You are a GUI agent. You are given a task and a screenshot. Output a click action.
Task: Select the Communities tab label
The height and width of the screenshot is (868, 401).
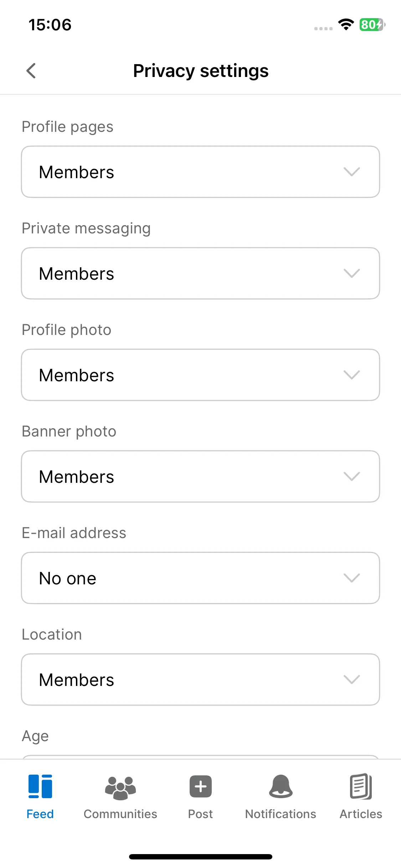coord(120,814)
